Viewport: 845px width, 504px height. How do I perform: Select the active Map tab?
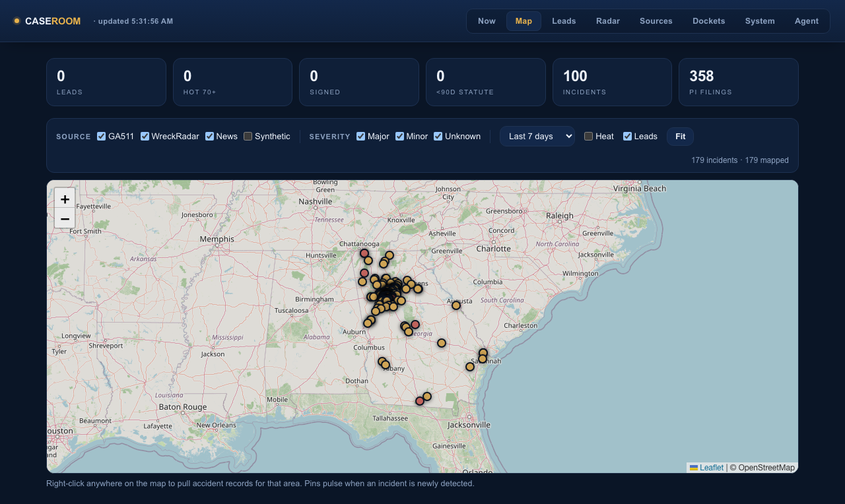(524, 21)
